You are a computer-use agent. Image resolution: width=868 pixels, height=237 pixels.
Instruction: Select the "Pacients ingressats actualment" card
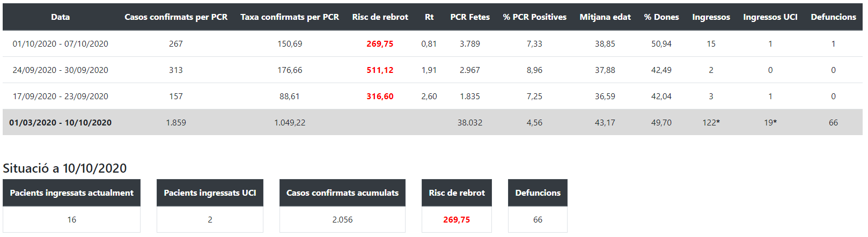[x=71, y=193]
